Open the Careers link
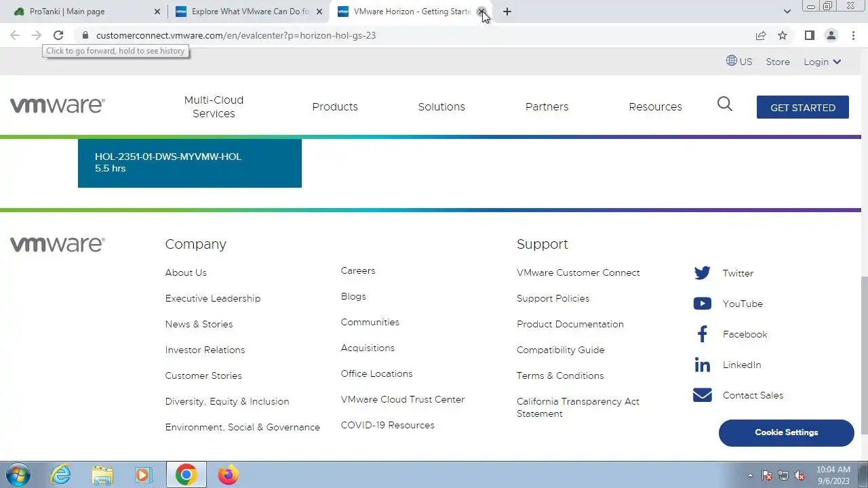The width and height of the screenshot is (868, 488). [358, 270]
